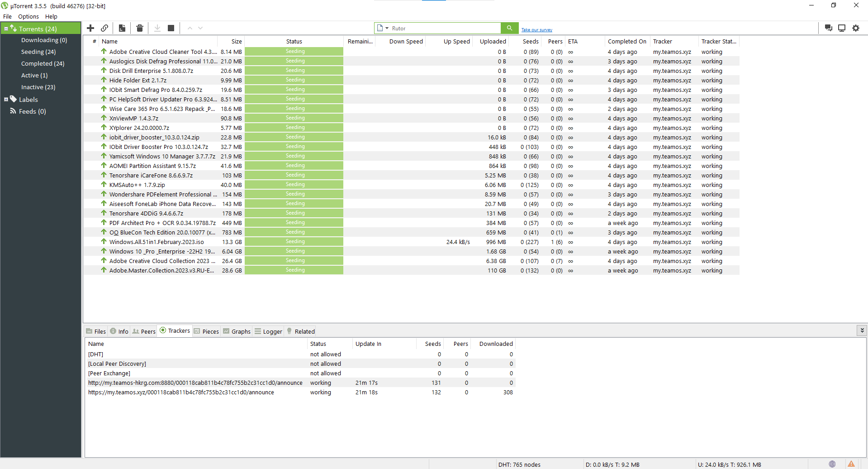The image size is (868, 469).
Task: Select the my.teamos-hkrg.com announce tracker row
Action: (300, 383)
